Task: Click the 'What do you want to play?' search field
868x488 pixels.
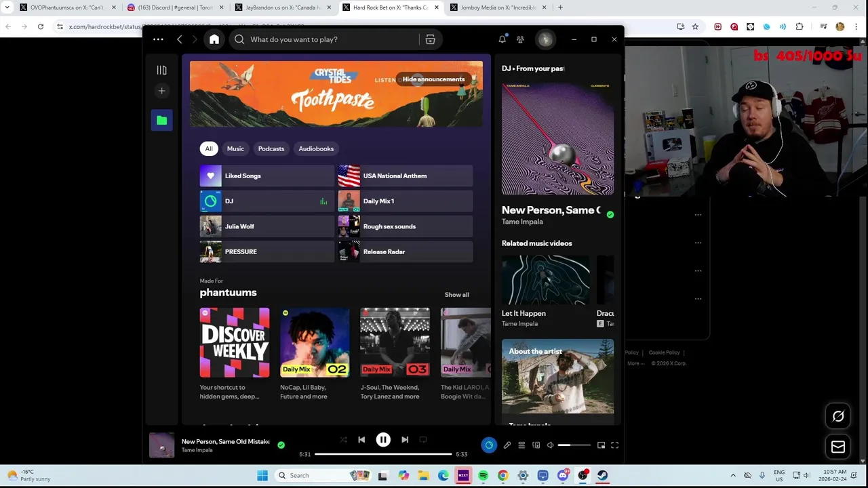Action: click(325, 39)
